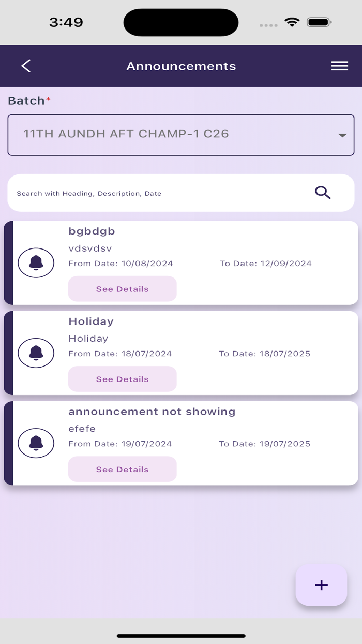362x644 pixels.
Task: Select the vdsvdsv description text
Action: tap(90, 248)
